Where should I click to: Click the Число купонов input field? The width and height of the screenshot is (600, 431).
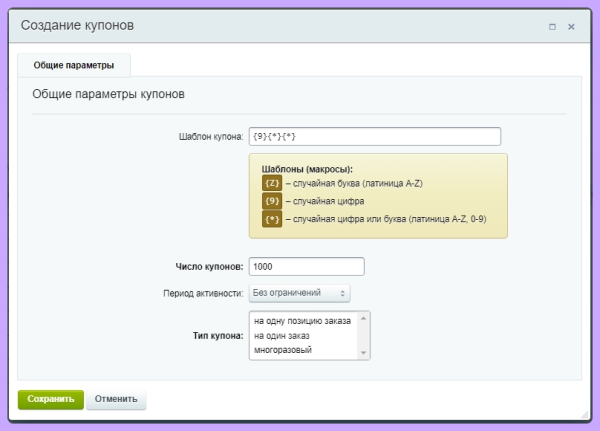[306, 267]
